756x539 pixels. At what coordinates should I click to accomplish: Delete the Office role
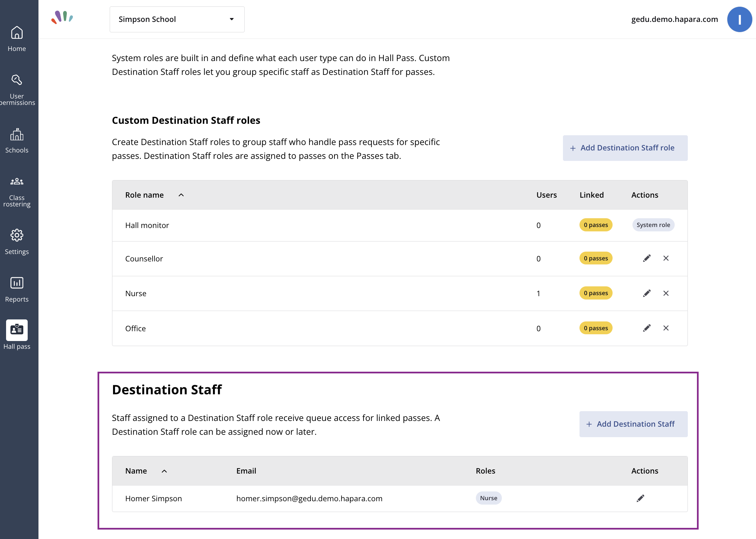pyautogui.click(x=666, y=328)
